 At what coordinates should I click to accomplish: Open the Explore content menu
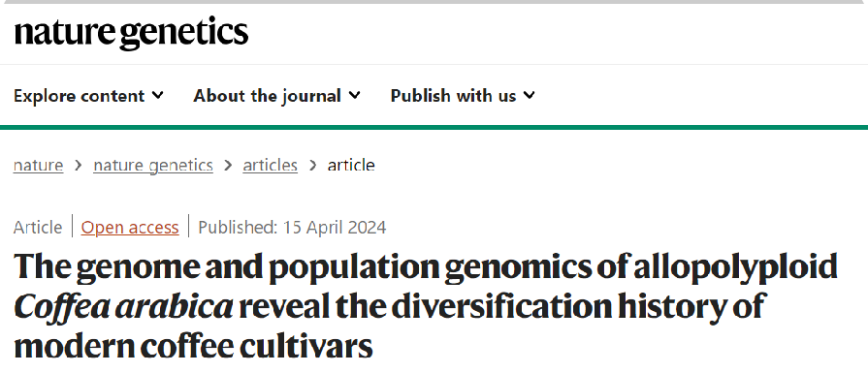[x=88, y=96]
